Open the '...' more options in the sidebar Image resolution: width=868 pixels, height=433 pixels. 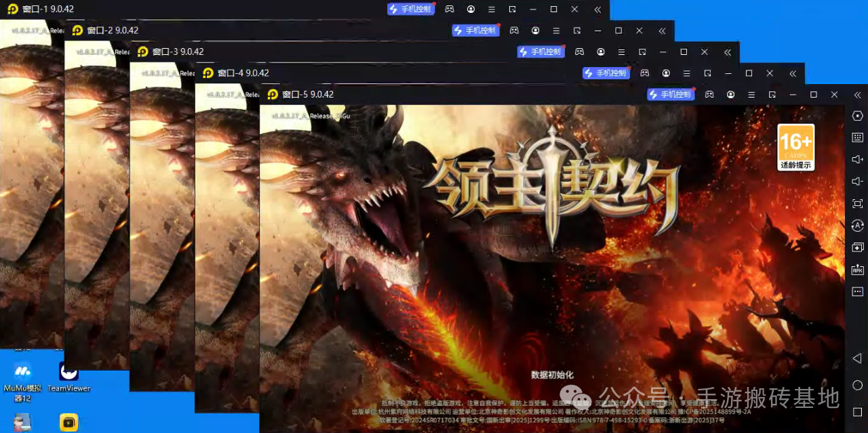click(x=857, y=291)
